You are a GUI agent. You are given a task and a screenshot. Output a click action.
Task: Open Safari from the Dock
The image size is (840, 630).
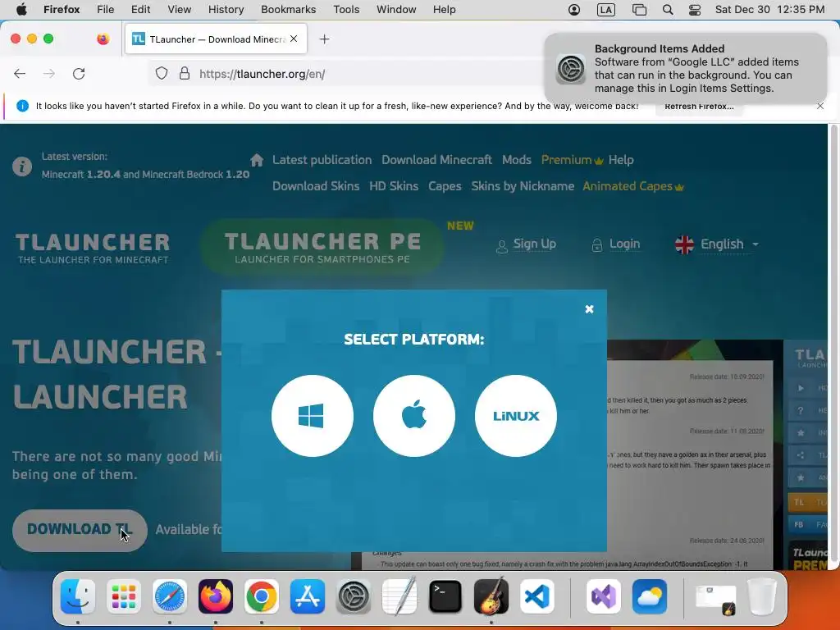170,596
